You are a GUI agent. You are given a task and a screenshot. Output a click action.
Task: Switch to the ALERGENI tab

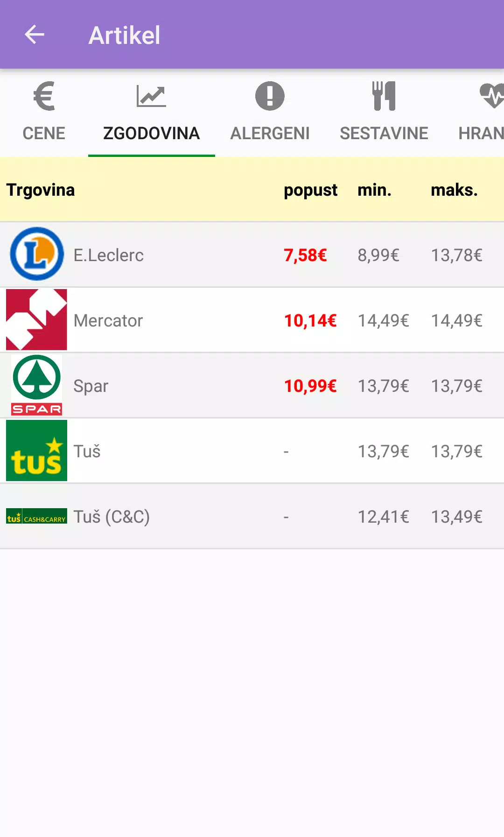(270, 133)
